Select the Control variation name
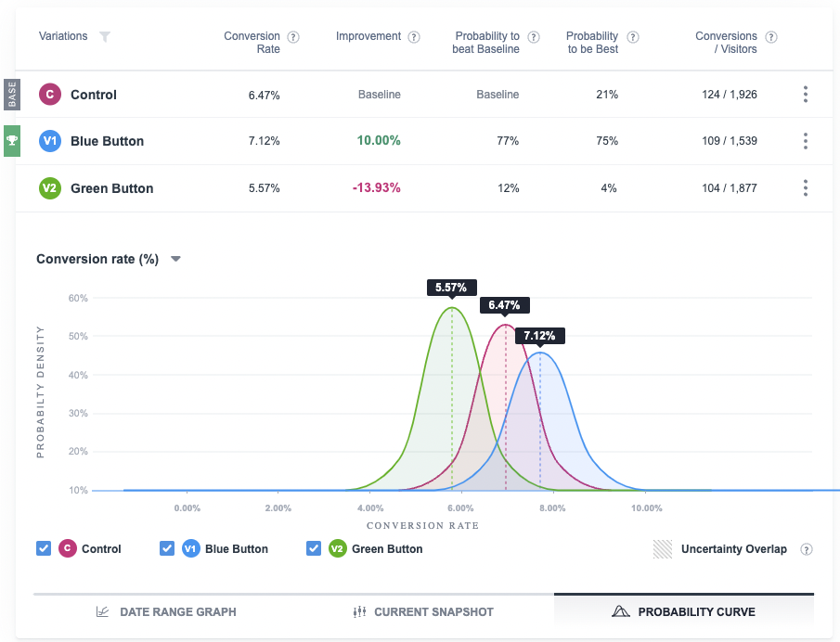840x642 pixels. [94, 94]
